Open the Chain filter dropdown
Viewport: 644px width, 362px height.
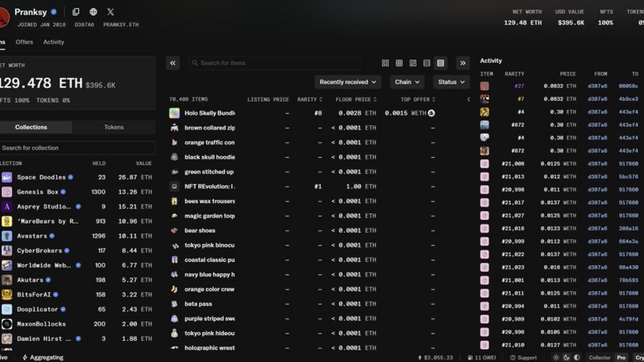(407, 82)
